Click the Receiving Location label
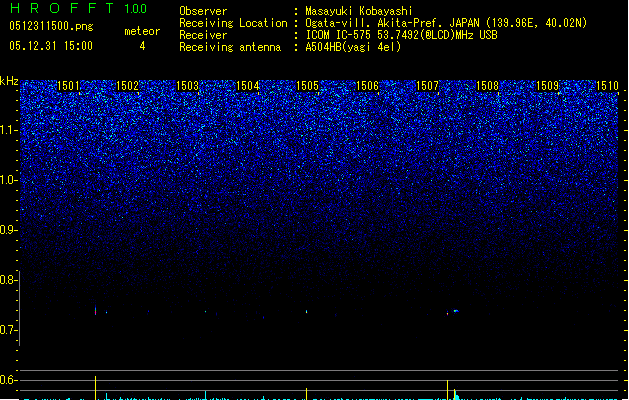 (x=233, y=23)
